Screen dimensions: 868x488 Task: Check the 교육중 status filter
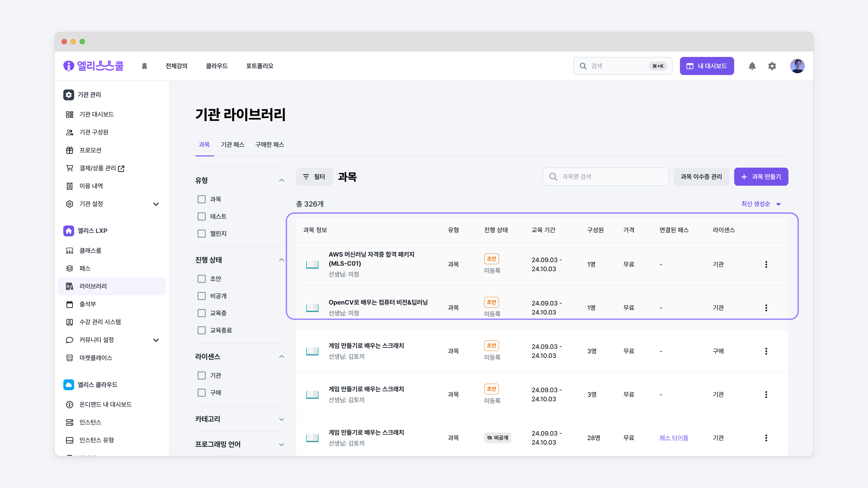[x=201, y=313]
